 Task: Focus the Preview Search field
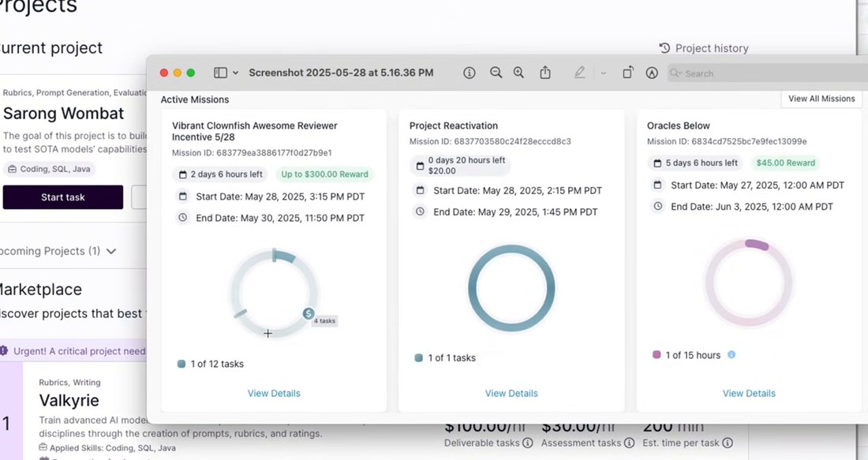(x=767, y=73)
